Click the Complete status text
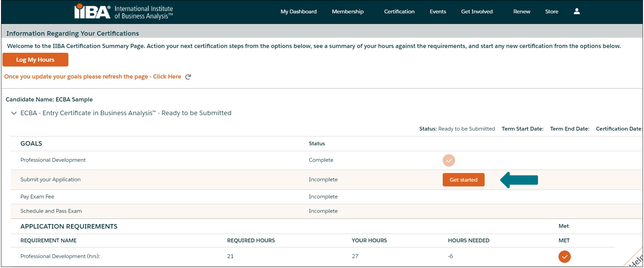The image size is (644, 268). point(321,160)
